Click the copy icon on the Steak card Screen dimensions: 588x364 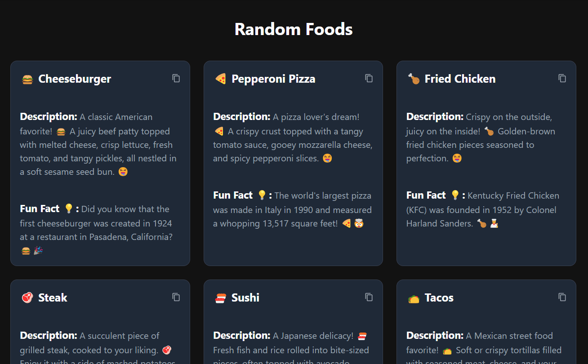tap(176, 297)
